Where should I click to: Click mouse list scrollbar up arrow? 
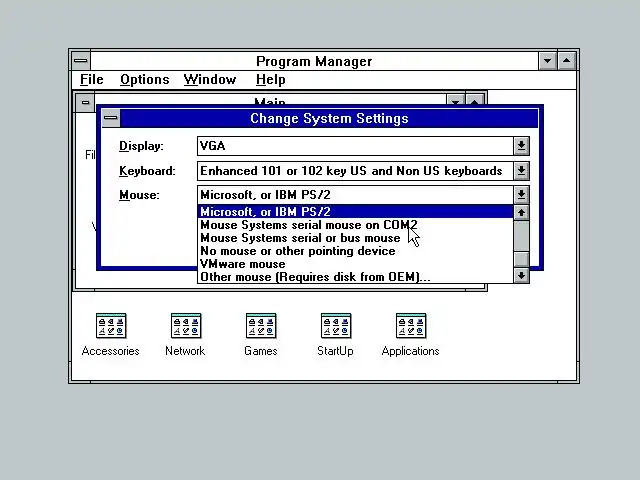pyautogui.click(x=521, y=213)
